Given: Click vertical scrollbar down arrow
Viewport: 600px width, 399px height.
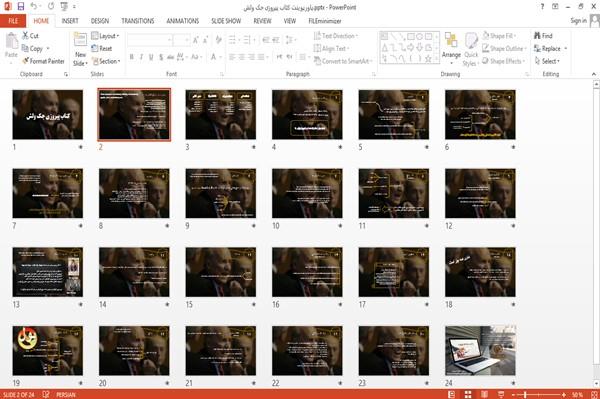Looking at the screenshot, I should 596,383.
